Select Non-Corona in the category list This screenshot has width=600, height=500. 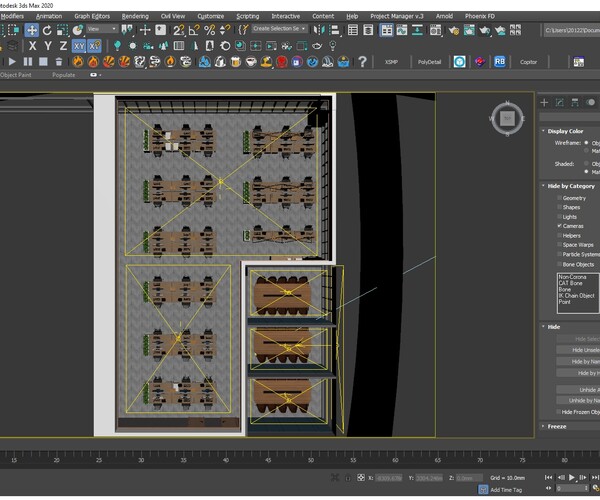(x=572, y=277)
